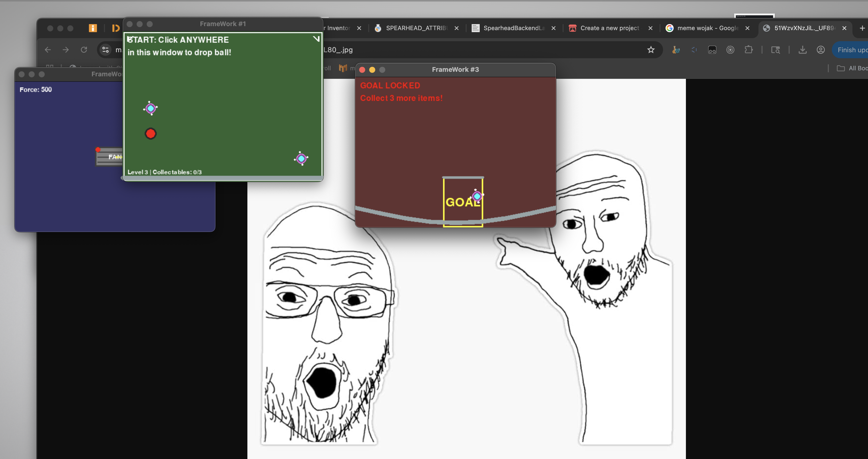This screenshot has width=868, height=459.
Task: Open the blue arrow extension icon
Action: [694, 50]
